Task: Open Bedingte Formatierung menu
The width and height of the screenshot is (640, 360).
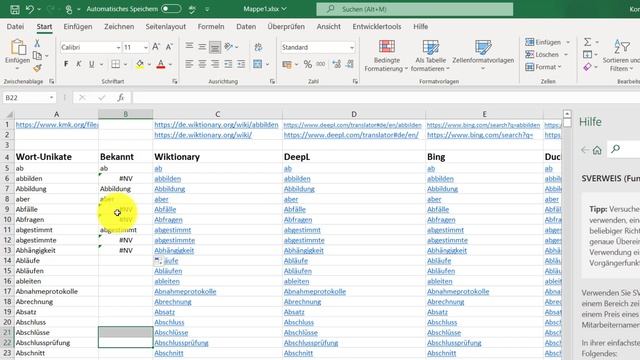Action: (386, 56)
